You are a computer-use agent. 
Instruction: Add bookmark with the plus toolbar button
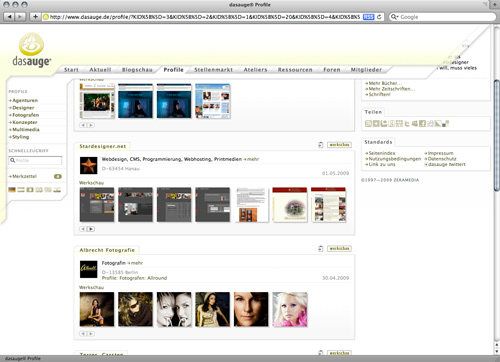tap(35, 17)
